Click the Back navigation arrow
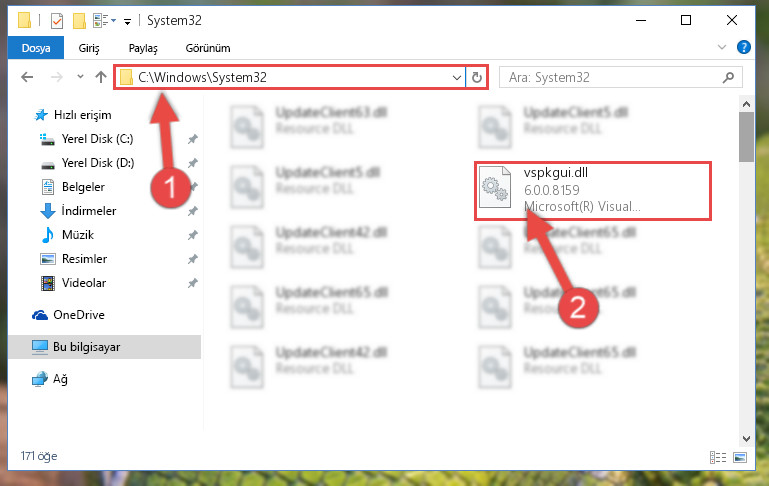The width and height of the screenshot is (769, 486). point(27,77)
